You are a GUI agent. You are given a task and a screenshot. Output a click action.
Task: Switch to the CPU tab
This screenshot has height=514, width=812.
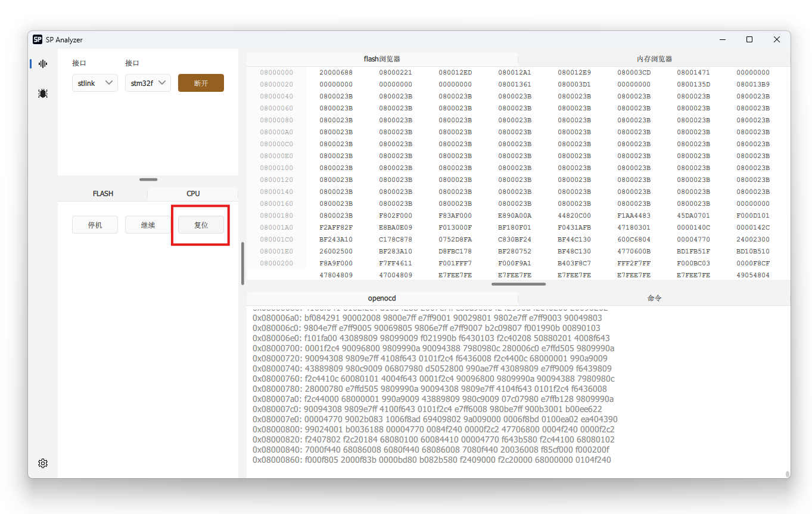pos(193,194)
